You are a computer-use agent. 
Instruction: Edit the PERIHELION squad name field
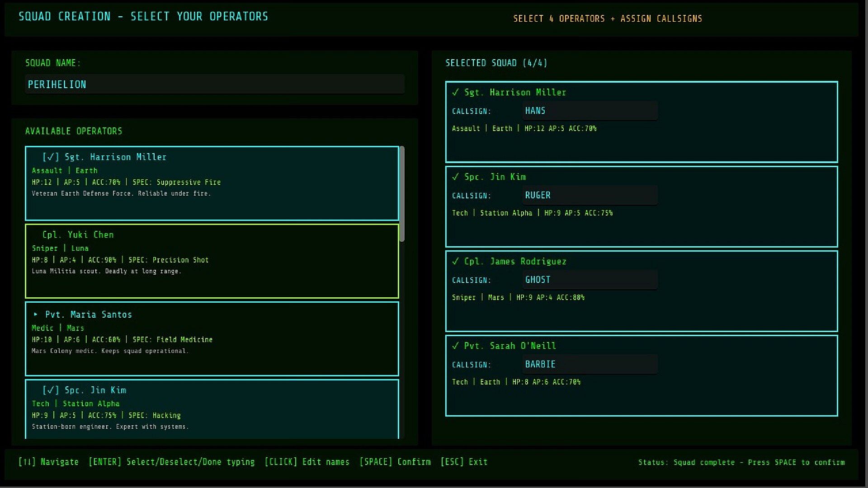(x=214, y=84)
